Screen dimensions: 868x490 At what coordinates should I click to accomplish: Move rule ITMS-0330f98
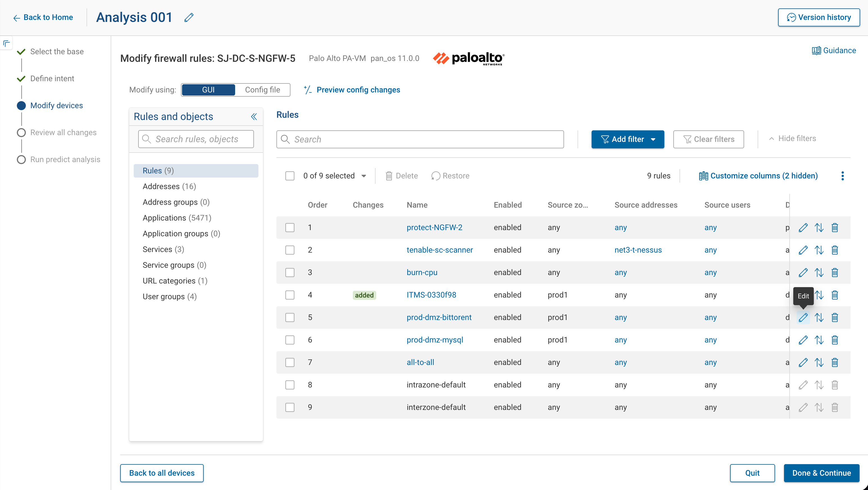point(819,295)
